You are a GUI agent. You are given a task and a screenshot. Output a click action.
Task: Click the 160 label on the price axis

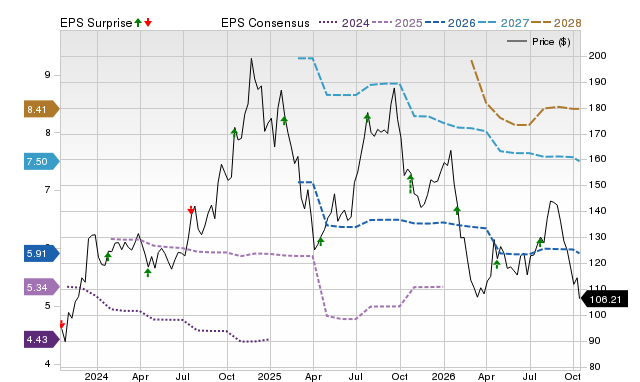(x=597, y=159)
